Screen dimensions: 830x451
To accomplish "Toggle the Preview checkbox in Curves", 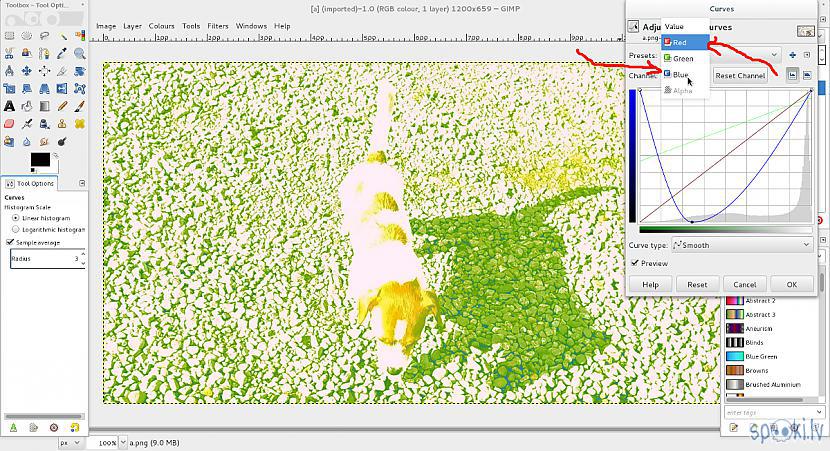I will tap(634, 263).
